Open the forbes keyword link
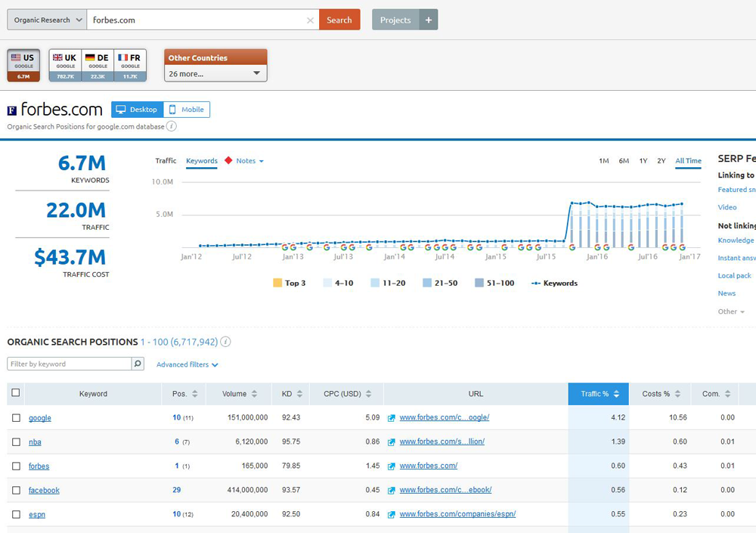Image resolution: width=756 pixels, height=533 pixels. pos(39,466)
